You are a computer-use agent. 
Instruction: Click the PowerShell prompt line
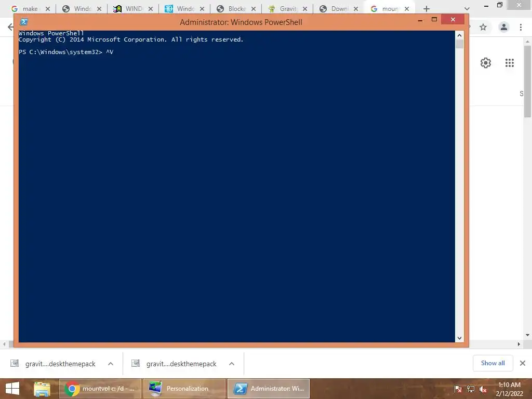[x=66, y=52]
